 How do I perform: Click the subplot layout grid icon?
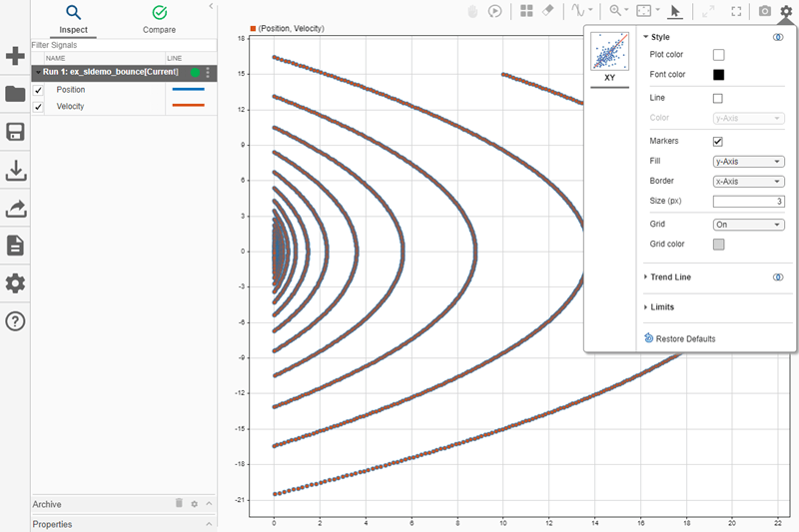click(526, 11)
